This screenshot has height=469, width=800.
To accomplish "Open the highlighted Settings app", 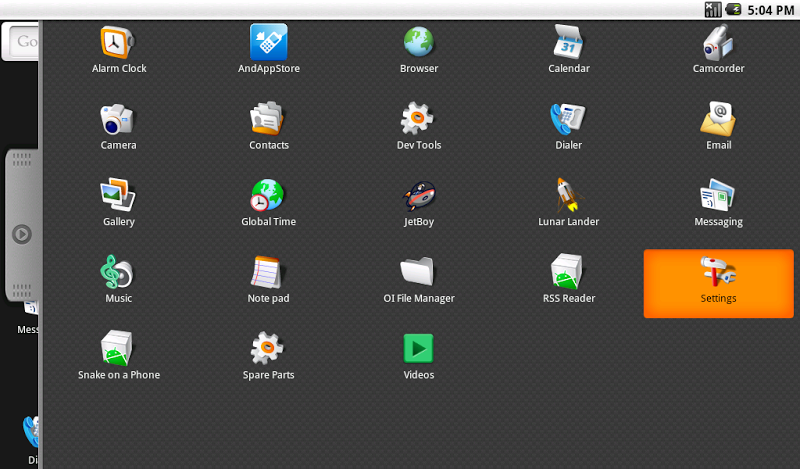I will click(718, 283).
